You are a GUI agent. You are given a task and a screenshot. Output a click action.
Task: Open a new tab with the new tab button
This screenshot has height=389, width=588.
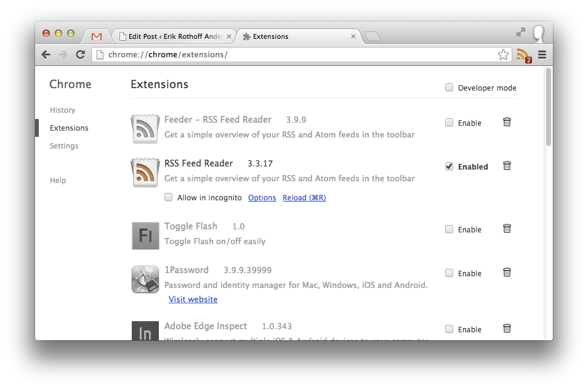[x=372, y=36]
